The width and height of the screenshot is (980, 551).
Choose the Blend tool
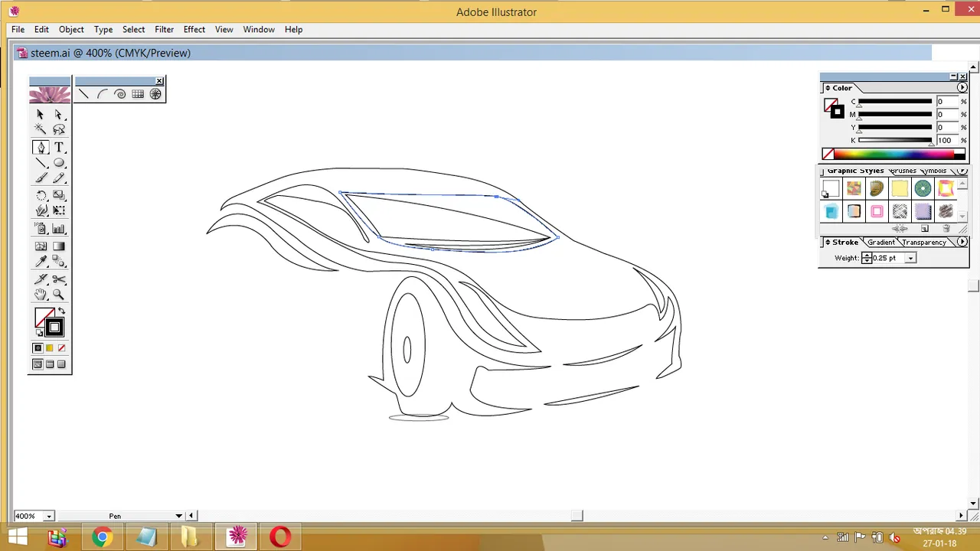tap(59, 262)
